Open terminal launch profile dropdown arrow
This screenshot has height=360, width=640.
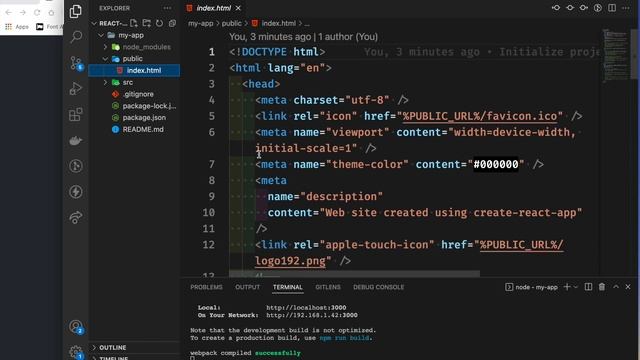click(576, 287)
